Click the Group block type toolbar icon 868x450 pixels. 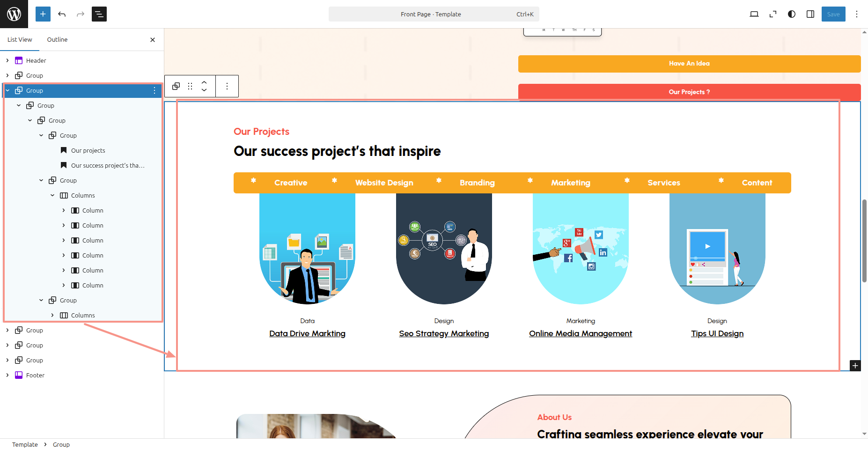click(x=176, y=86)
